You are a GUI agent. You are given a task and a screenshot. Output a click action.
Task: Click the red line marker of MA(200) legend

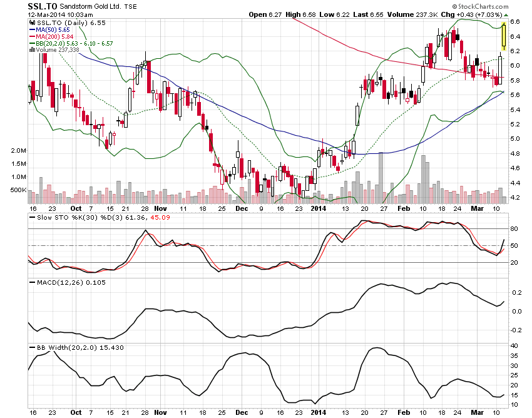pyautogui.click(x=32, y=37)
